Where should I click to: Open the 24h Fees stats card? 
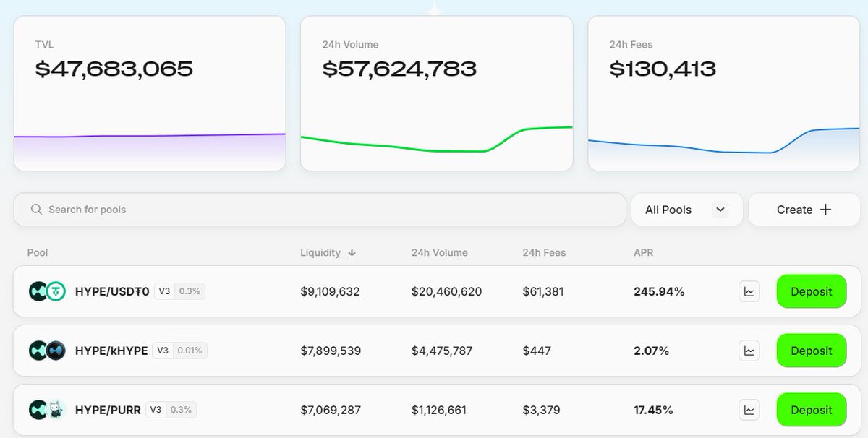[723, 93]
